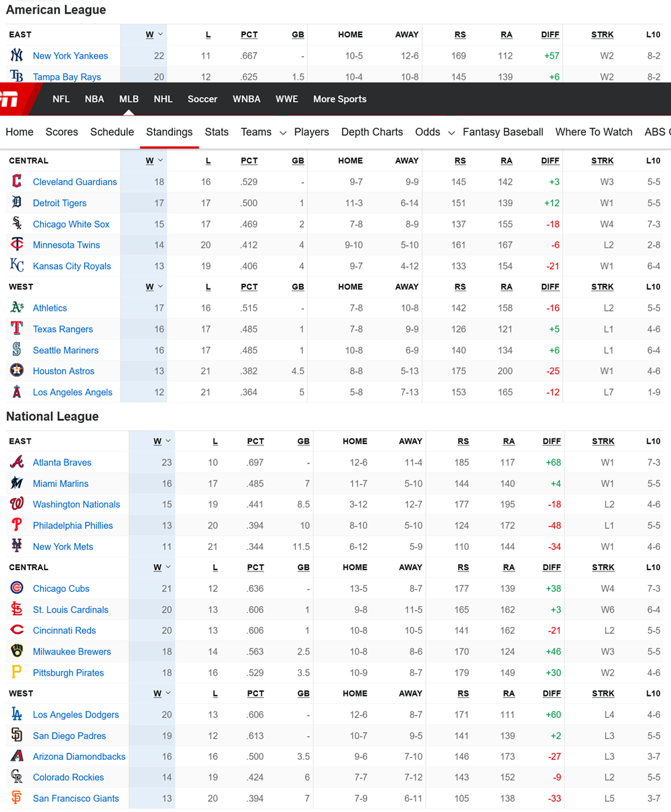Select NBA in the top navigation bar
Viewport: 671px width, 812px height.
pos(95,99)
